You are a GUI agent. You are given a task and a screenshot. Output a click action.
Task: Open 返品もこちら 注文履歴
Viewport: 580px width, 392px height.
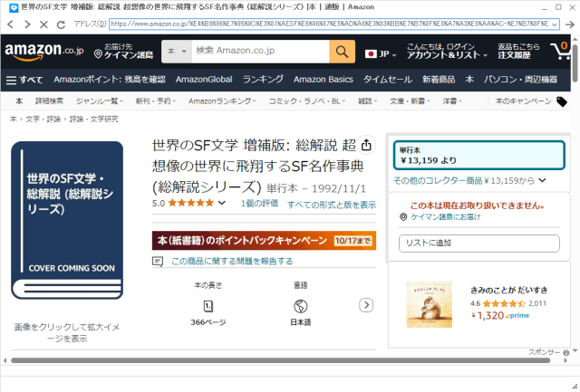pyautogui.click(x=518, y=51)
